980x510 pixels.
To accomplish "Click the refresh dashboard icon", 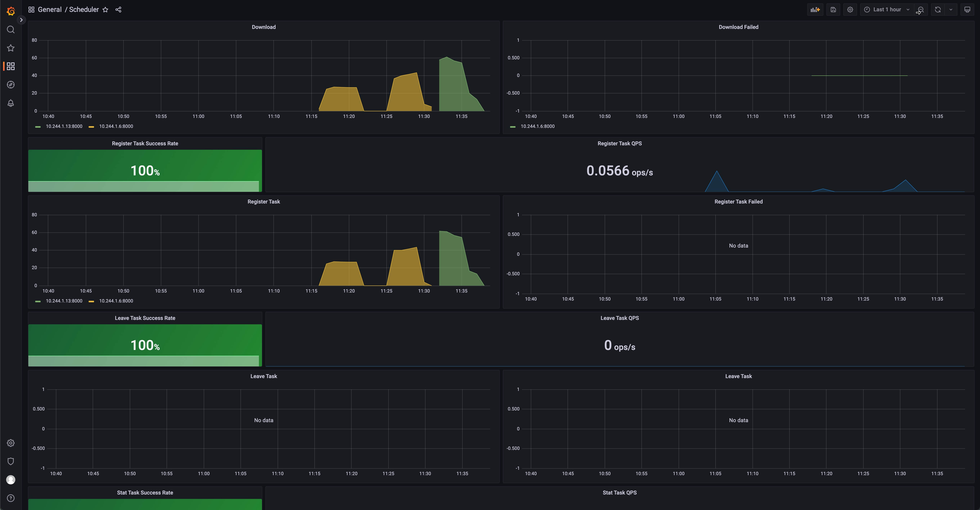I will pyautogui.click(x=938, y=10).
